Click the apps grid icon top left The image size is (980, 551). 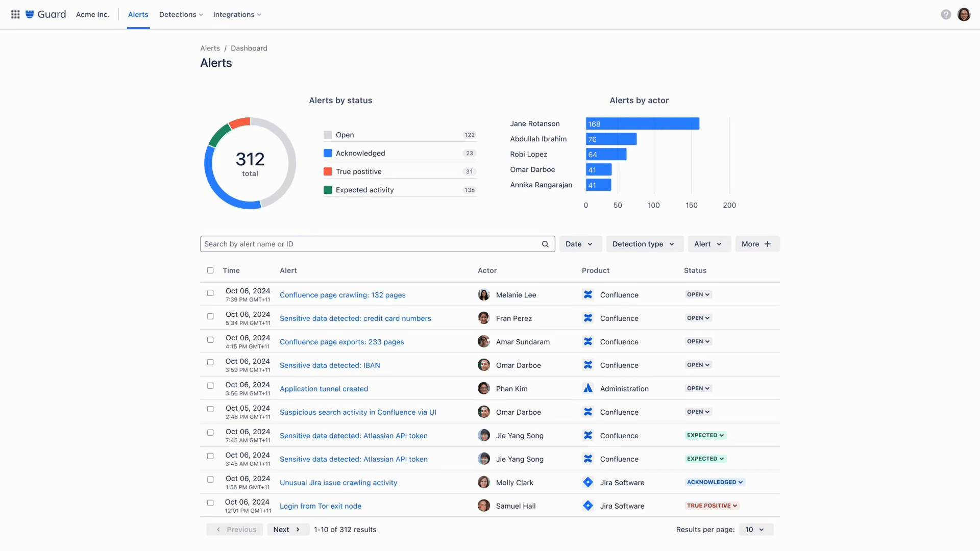pos(15,14)
